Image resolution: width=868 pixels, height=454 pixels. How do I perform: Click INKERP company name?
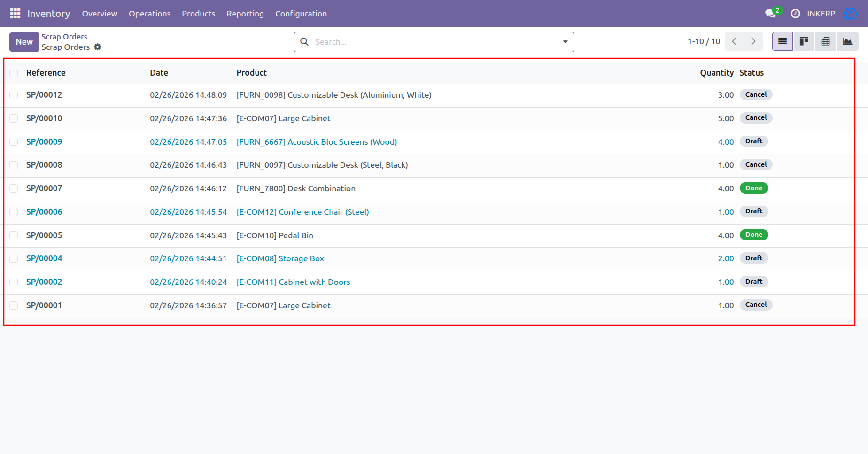(821, 14)
